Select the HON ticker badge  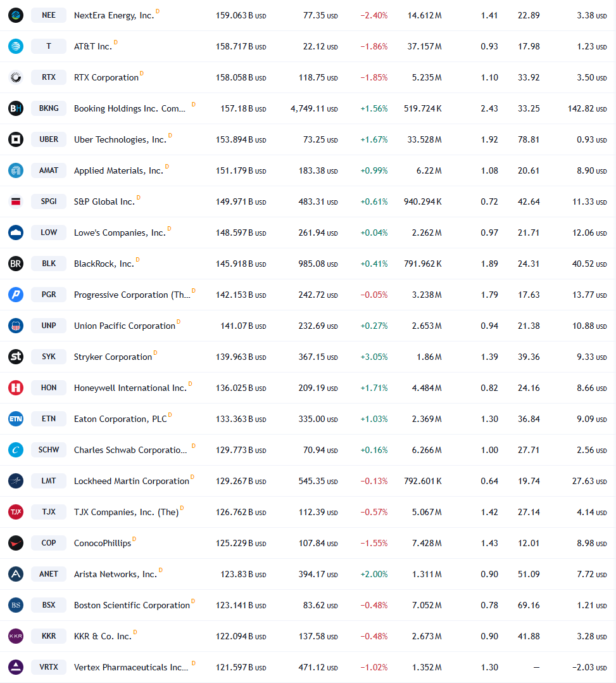tap(49, 388)
